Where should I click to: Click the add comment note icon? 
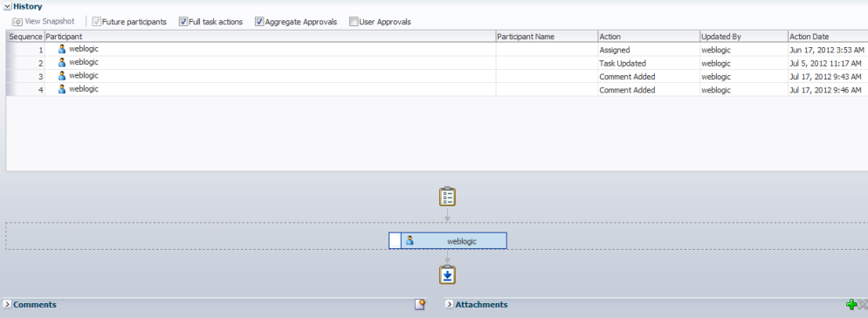click(x=420, y=304)
